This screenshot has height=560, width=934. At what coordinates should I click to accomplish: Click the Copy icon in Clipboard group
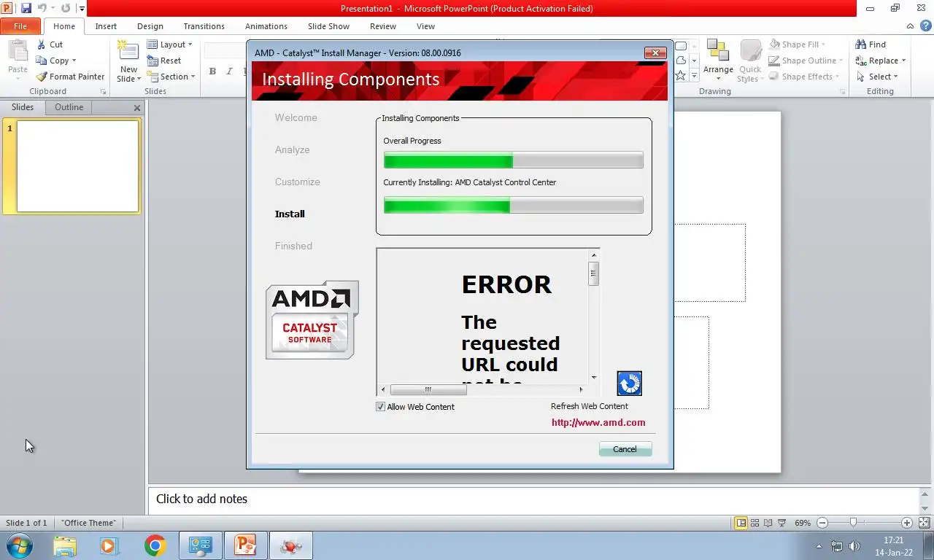tap(42, 61)
